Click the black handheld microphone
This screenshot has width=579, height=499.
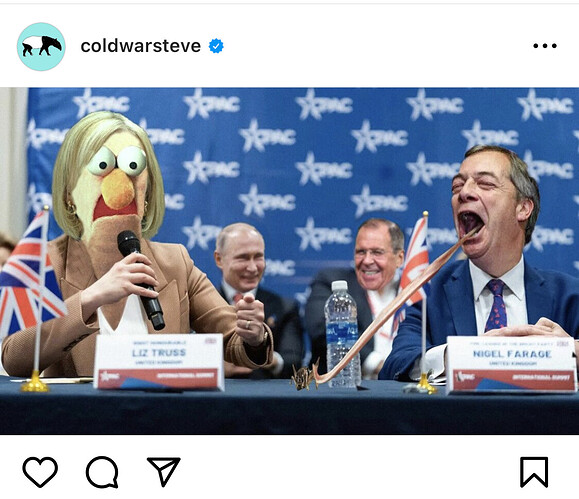[140, 279]
